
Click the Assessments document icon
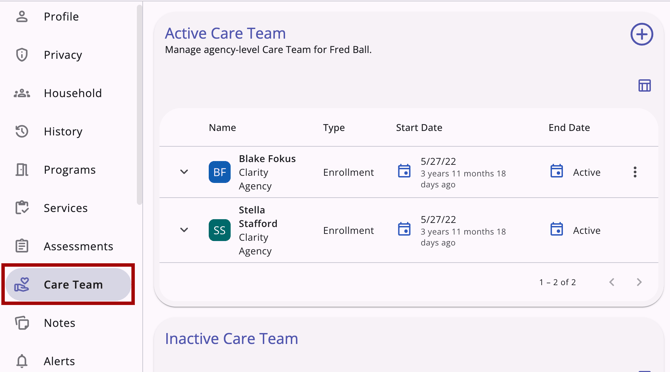[22, 246]
